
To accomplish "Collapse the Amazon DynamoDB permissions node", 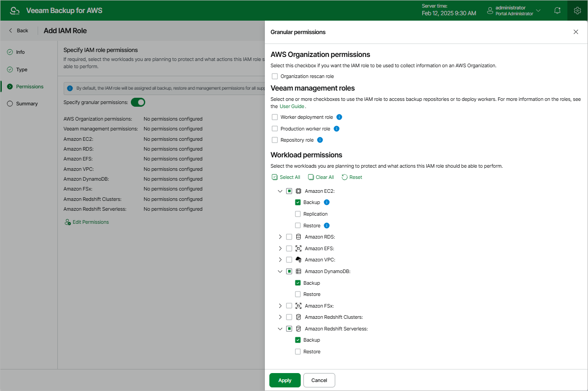I will (x=280, y=271).
